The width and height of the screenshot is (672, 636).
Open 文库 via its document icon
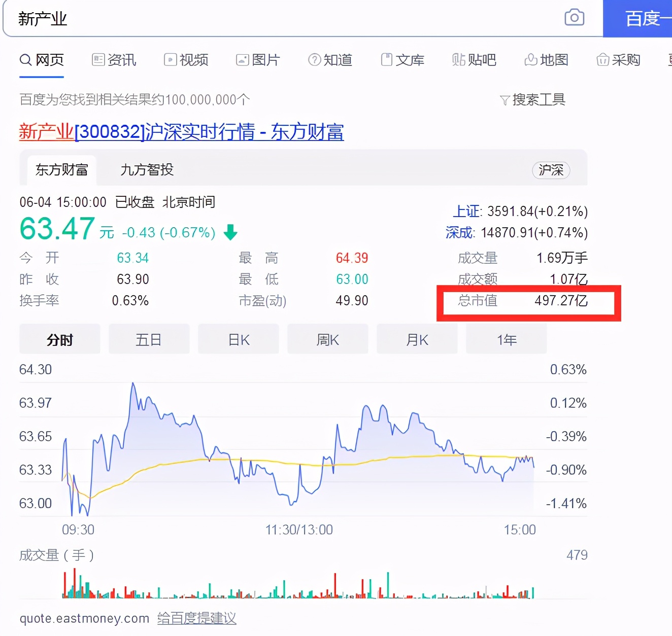coord(387,59)
